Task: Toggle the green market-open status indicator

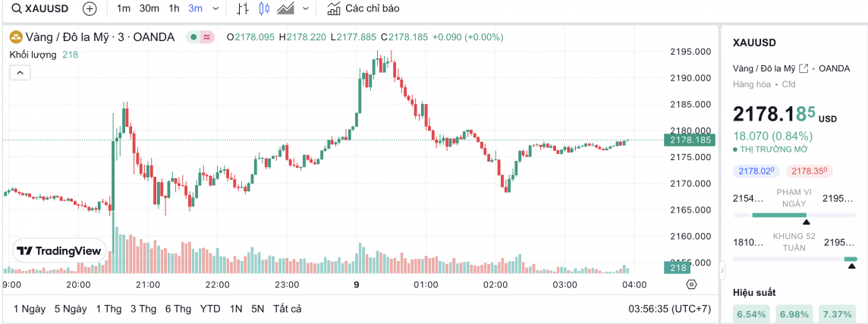Action: coord(194,36)
